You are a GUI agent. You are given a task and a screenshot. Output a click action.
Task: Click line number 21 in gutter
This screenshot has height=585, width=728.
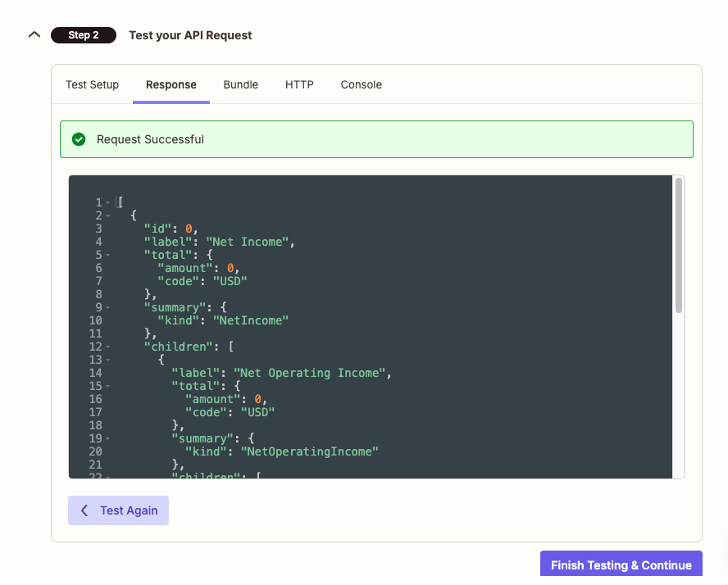click(x=96, y=465)
